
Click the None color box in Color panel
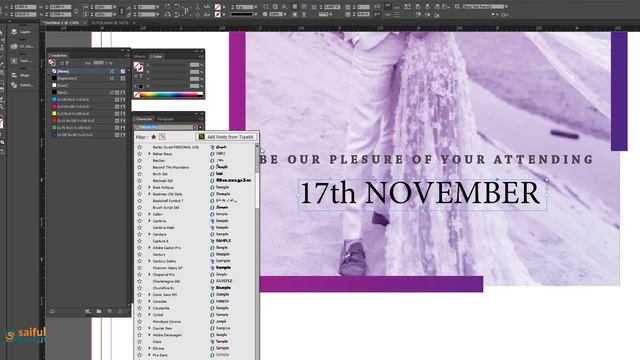click(137, 95)
